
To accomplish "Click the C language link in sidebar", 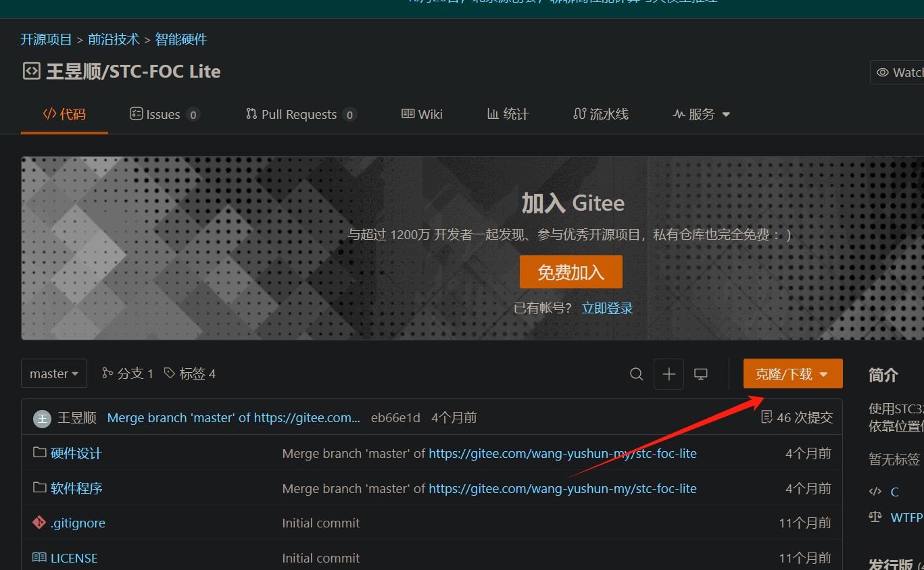I will tap(894, 492).
